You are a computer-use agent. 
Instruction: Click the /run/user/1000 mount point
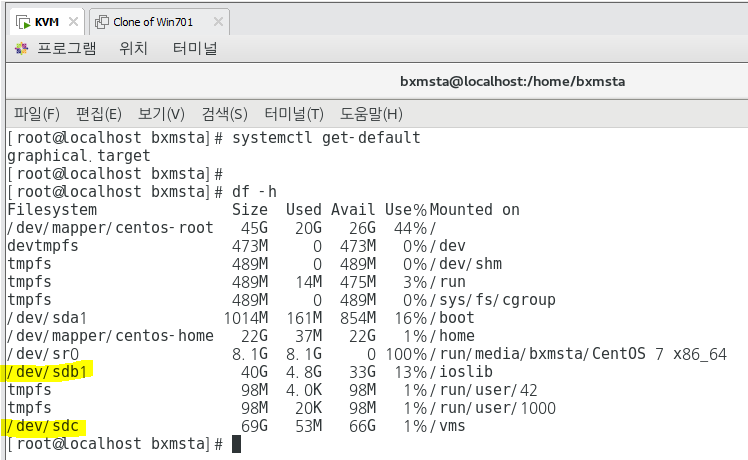tap(493, 408)
